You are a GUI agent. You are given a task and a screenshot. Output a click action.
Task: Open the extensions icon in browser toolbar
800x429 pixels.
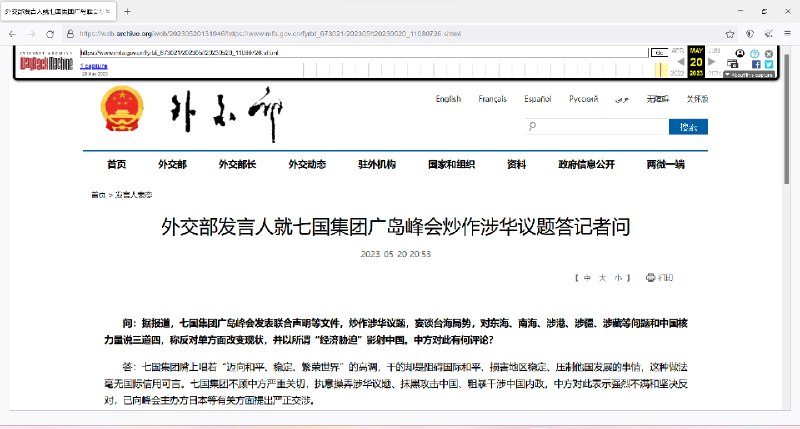(768, 34)
